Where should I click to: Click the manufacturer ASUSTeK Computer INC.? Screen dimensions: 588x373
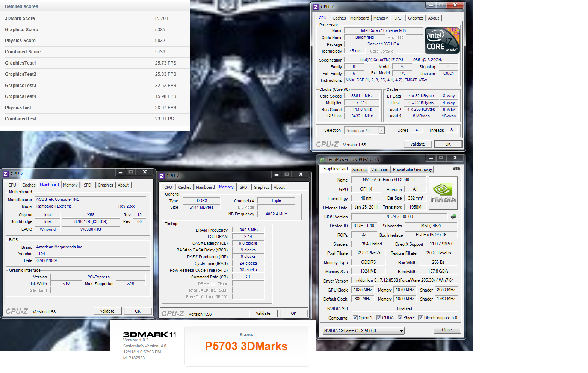pos(90,199)
